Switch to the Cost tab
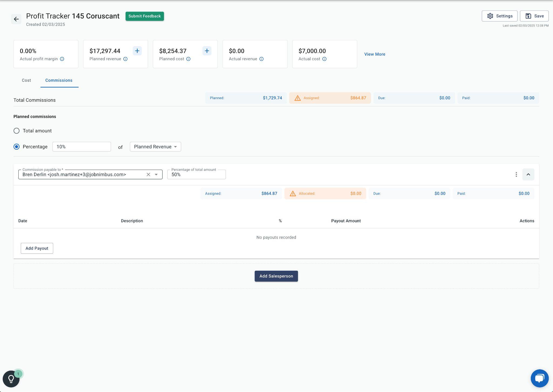Viewport: 553px width, 392px height. (26, 80)
